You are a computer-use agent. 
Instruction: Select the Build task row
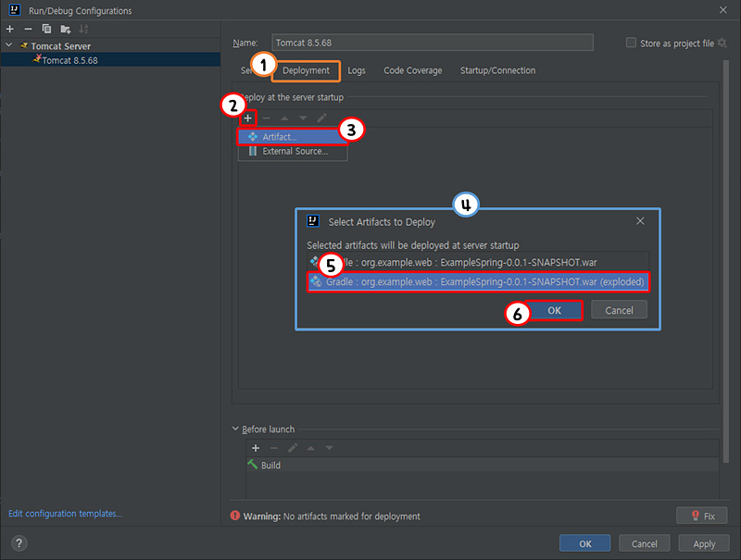[482, 465]
